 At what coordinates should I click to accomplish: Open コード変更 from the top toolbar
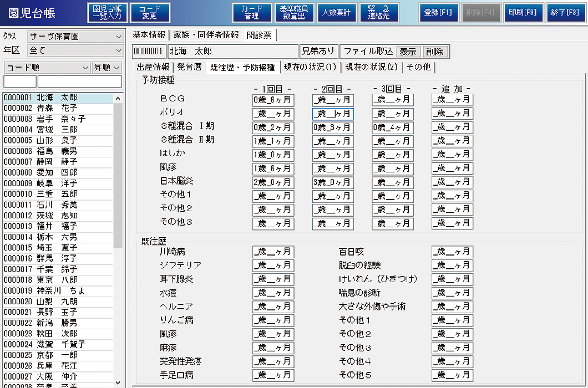point(150,13)
